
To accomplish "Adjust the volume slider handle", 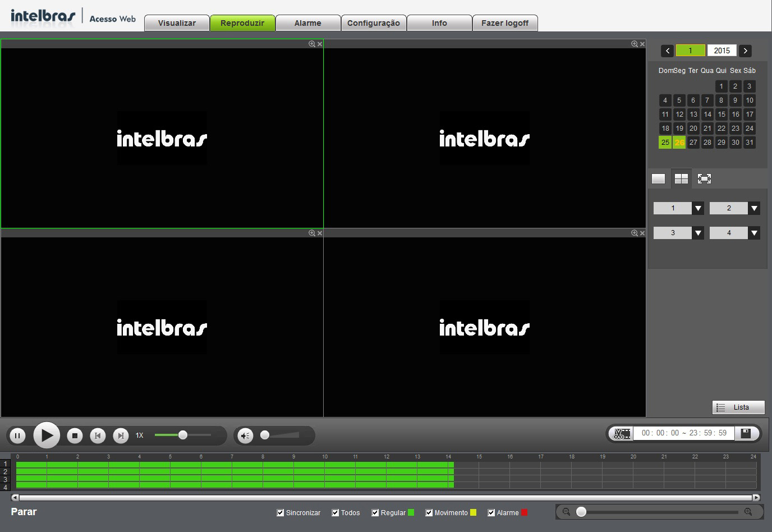I will pos(265,435).
